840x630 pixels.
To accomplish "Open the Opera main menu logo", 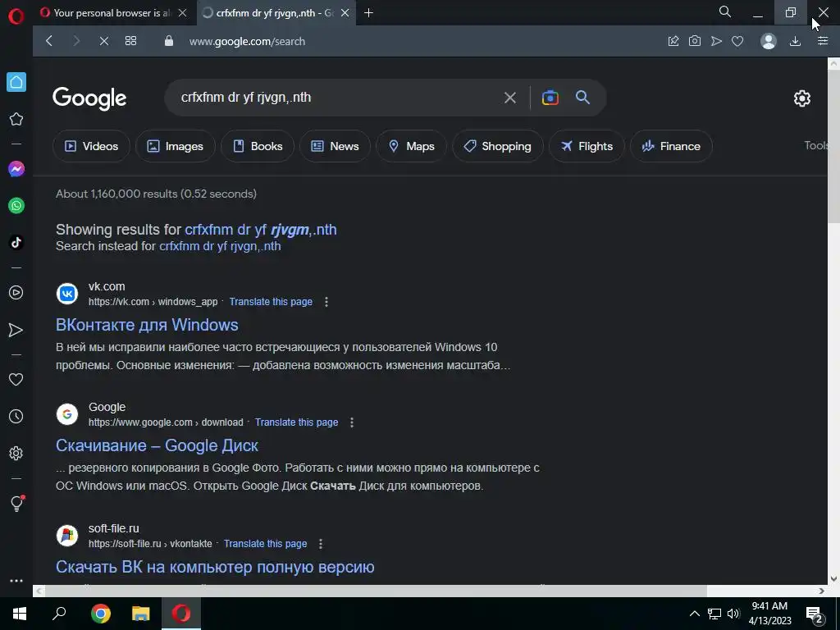I will pyautogui.click(x=16, y=16).
